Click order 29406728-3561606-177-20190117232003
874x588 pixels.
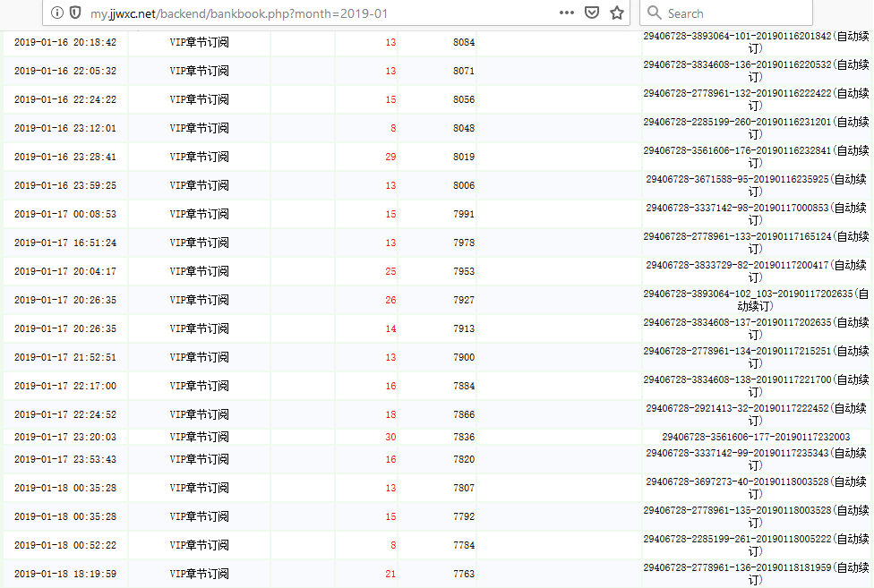coord(756,437)
